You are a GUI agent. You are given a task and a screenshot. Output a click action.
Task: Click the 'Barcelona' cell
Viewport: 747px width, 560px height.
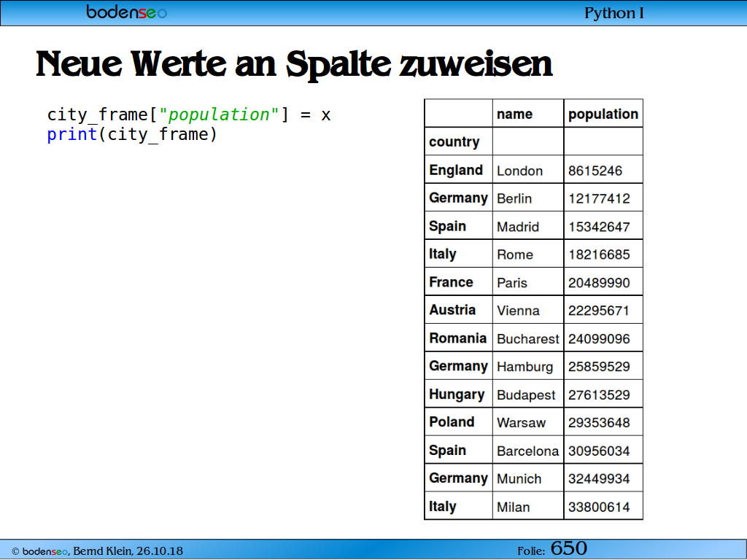527,451
